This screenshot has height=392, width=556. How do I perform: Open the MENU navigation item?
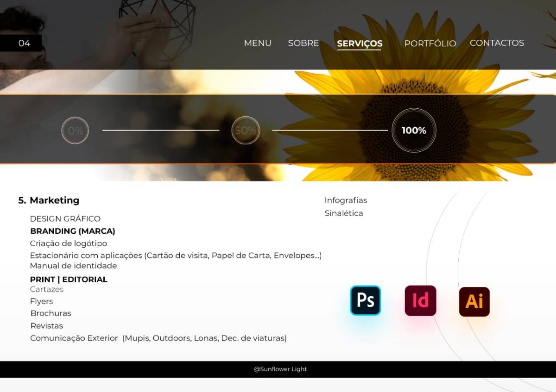(x=258, y=43)
